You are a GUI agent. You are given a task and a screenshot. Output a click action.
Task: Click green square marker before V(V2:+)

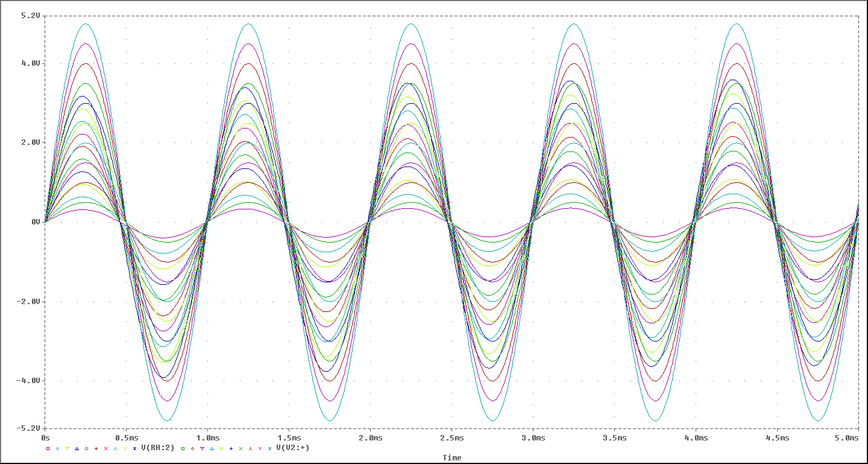(183, 448)
